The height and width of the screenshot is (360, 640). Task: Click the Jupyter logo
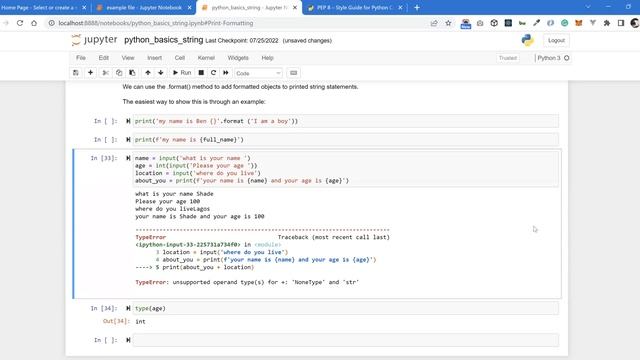pos(94,40)
